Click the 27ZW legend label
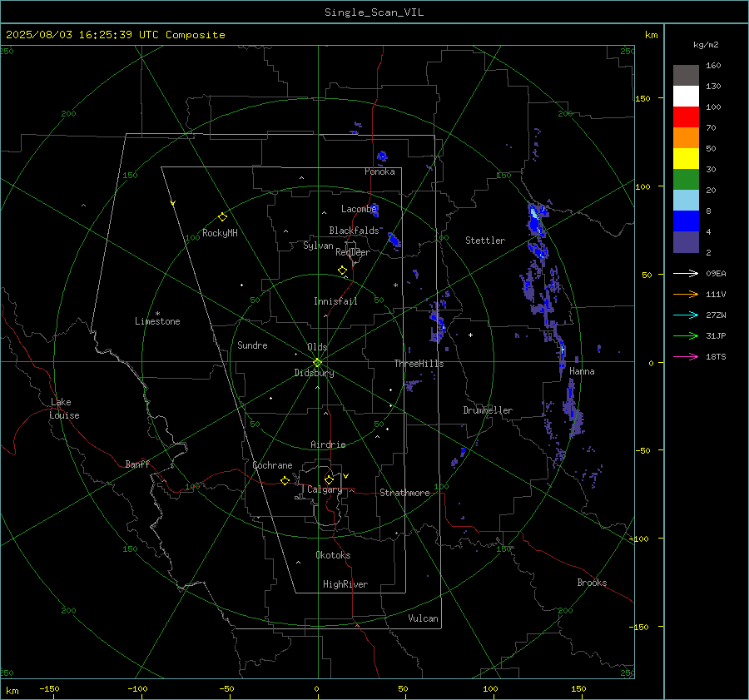Image resolution: width=749 pixels, height=700 pixels. point(716,315)
